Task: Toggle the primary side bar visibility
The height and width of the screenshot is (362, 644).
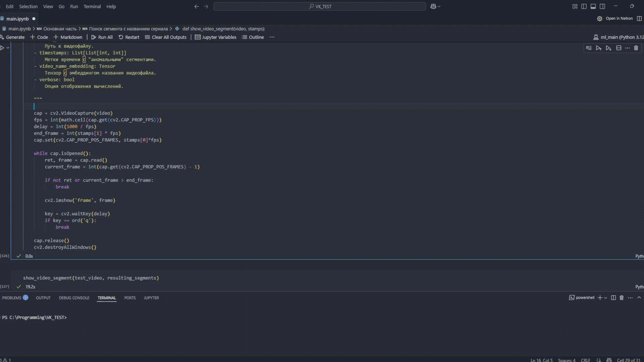Action: click(584, 6)
